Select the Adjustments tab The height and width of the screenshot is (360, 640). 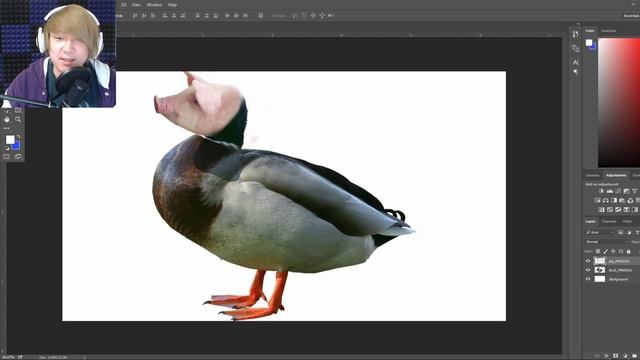click(616, 176)
